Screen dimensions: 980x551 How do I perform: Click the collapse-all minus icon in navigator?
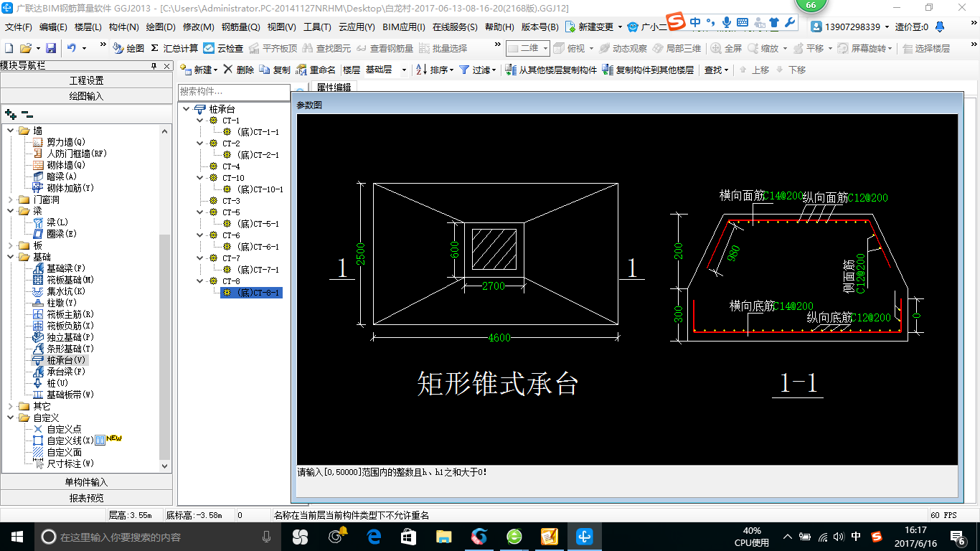(27, 113)
